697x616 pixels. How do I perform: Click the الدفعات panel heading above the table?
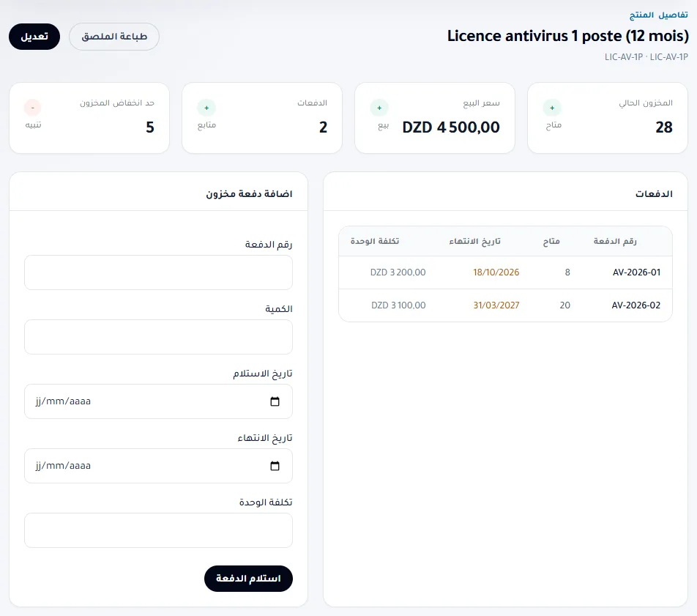click(654, 194)
